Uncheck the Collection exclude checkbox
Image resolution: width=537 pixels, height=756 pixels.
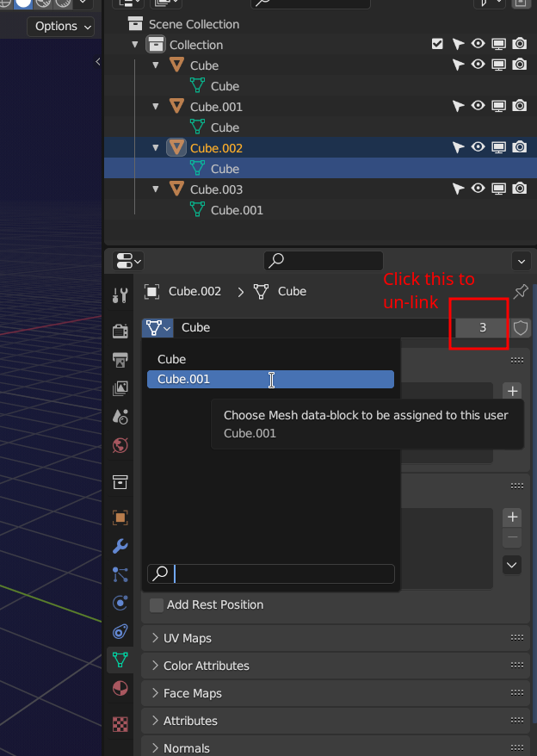coord(437,45)
